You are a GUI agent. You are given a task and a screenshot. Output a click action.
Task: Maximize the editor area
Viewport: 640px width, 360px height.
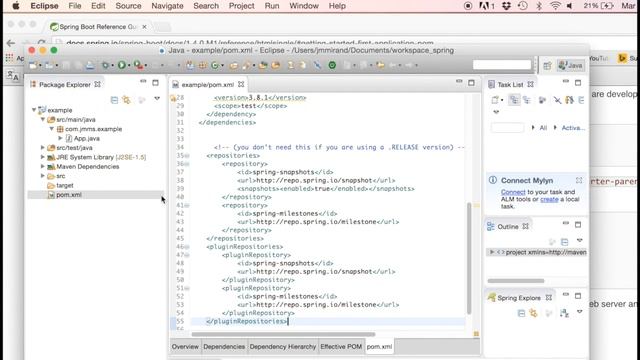[471, 83]
